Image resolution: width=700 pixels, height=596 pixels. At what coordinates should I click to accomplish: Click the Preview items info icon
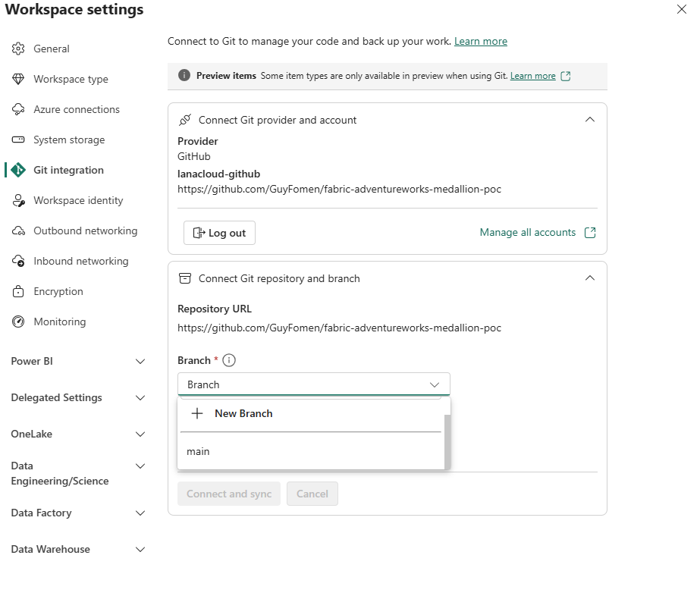184,76
